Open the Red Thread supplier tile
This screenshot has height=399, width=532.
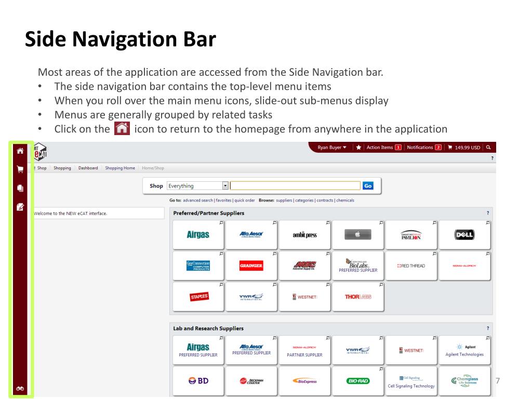pos(411,265)
